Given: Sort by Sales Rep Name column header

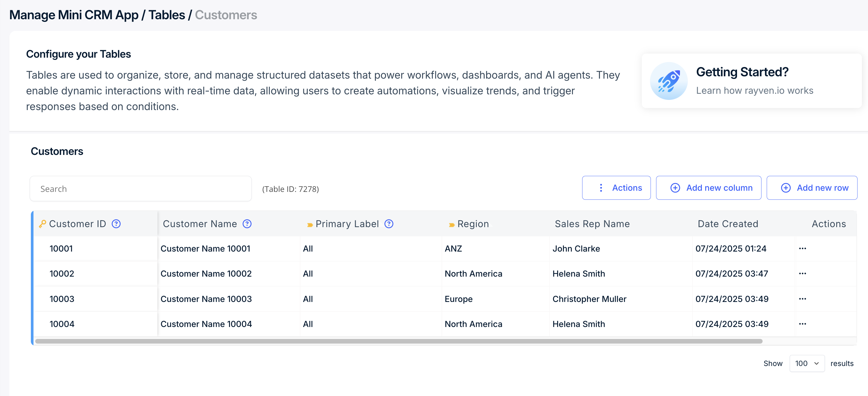Looking at the screenshot, I should point(592,224).
